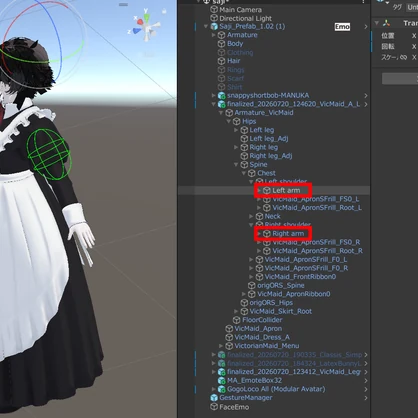Collapse the Chest bone node
Image resolution: width=418 pixels, height=418 pixels.
pyautogui.click(x=244, y=173)
